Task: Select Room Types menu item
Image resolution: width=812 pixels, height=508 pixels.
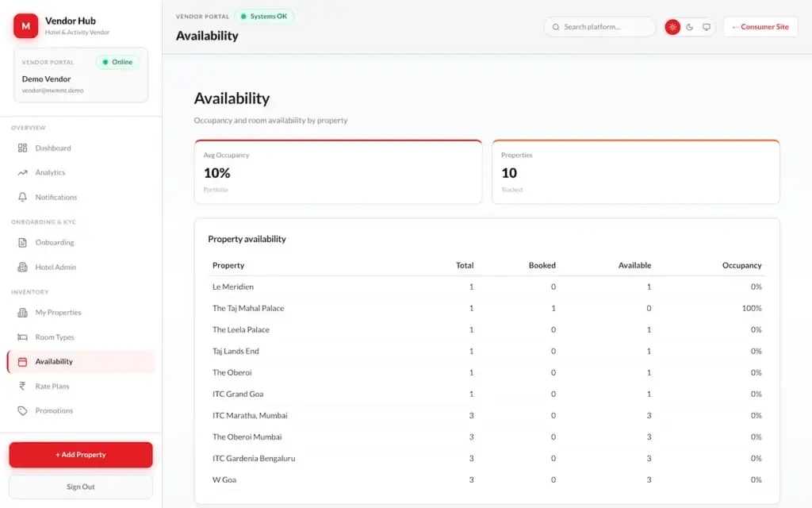Action: point(81,337)
